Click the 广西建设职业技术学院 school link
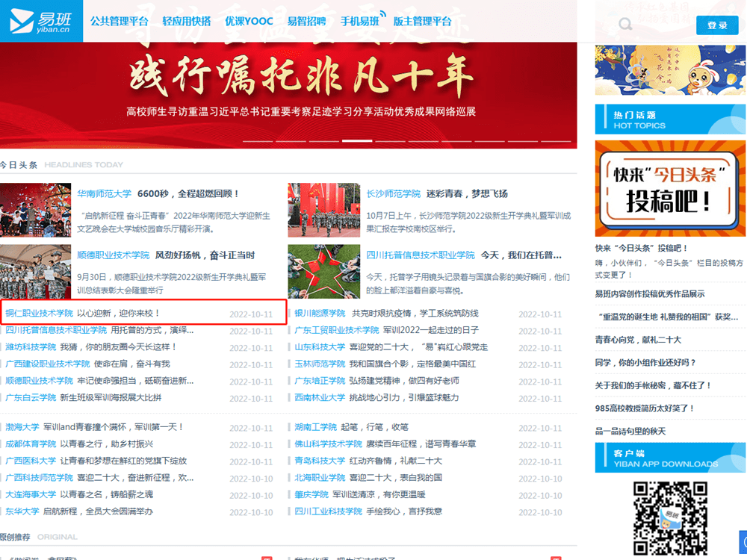The width and height of the screenshot is (747, 560). pos(48,364)
